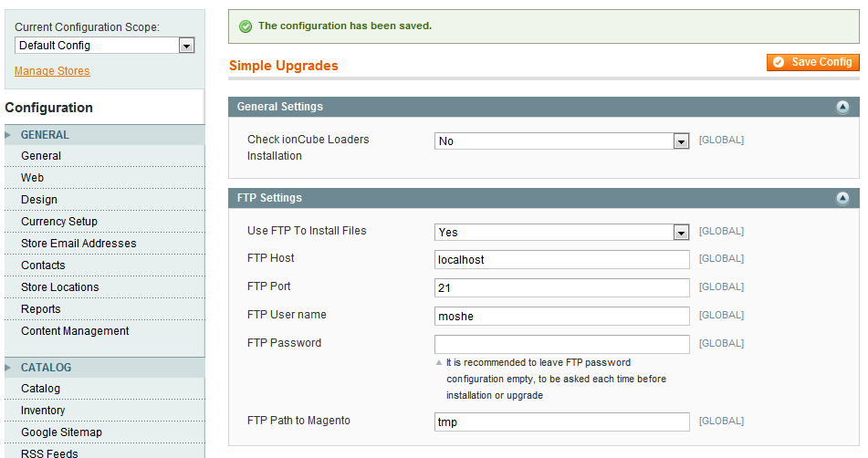Collapse the FTP Settings section arrow icon
868x458 pixels.
point(842,198)
